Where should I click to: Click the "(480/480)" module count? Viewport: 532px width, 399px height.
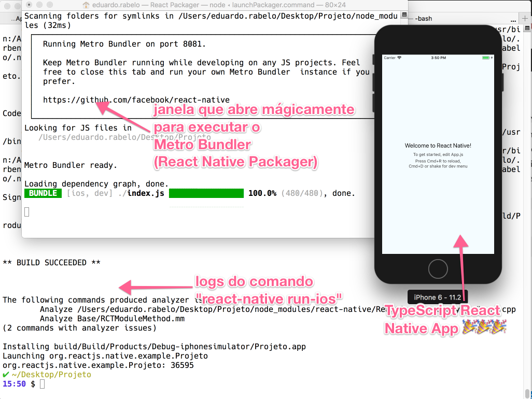302,193
